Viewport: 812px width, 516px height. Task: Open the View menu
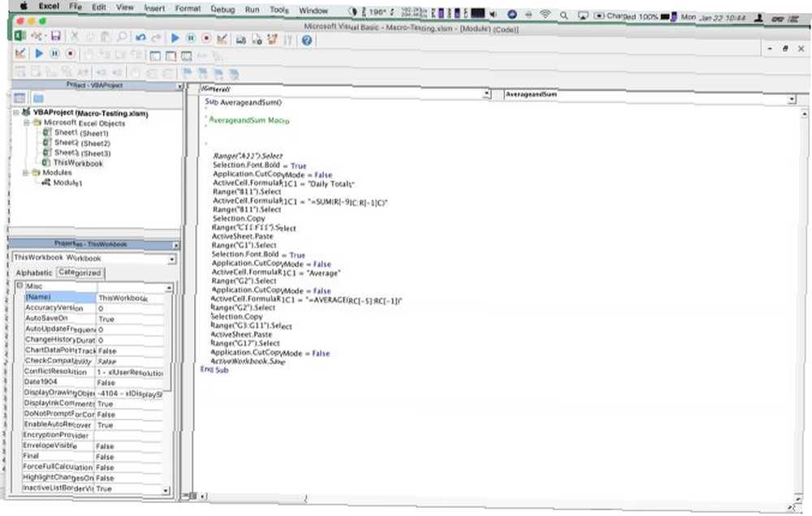[124, 8]
